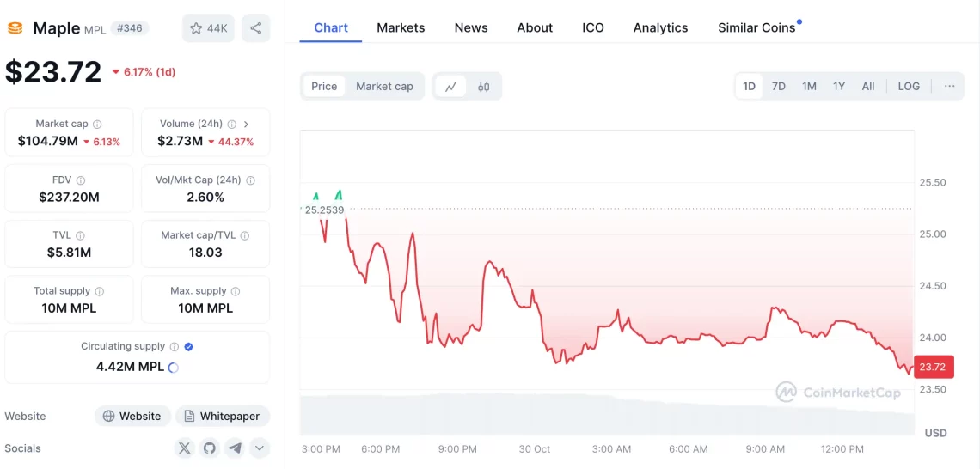Select 1Y time range

(x=839, y=86)
